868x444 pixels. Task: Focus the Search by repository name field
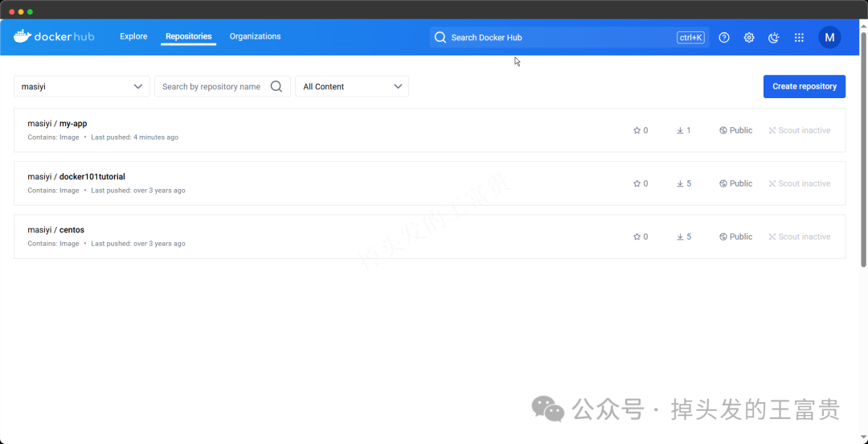click(223, 87)
